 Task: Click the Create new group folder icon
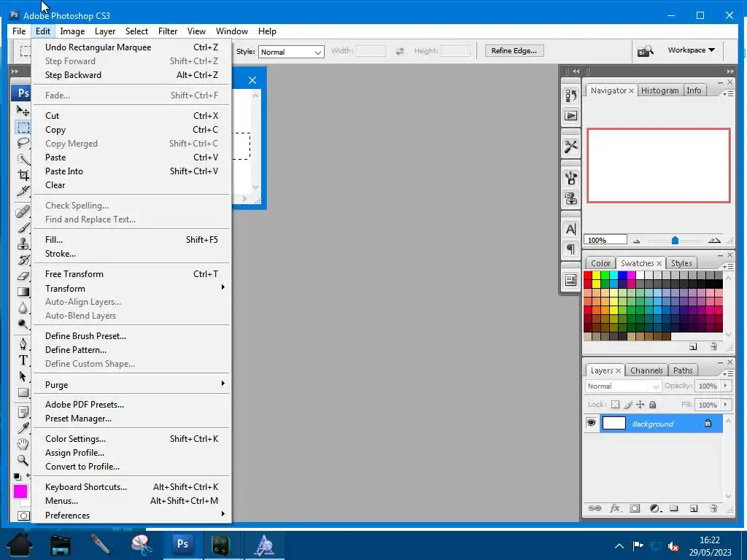pyautogui.click(x=673, y=508)
